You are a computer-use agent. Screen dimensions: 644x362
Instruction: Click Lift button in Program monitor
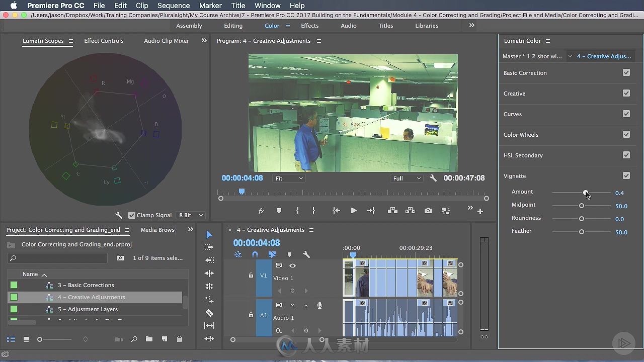pos(392,211)
